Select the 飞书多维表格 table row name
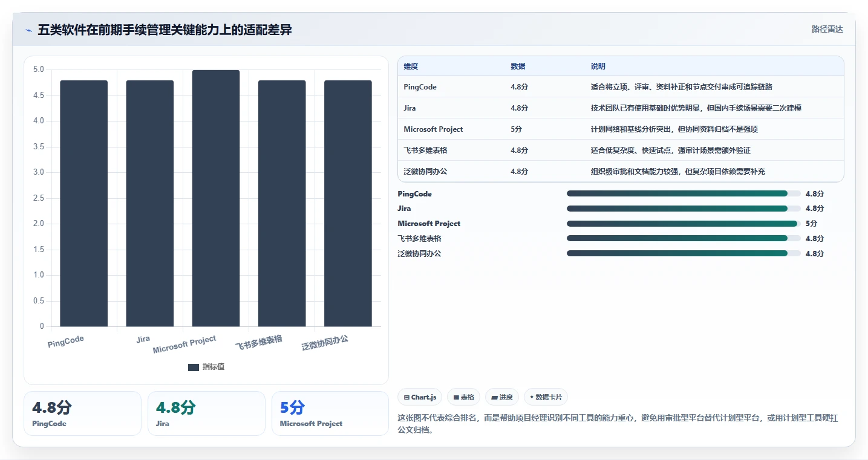This screenshot has width=868, height=460. (425, 151)
